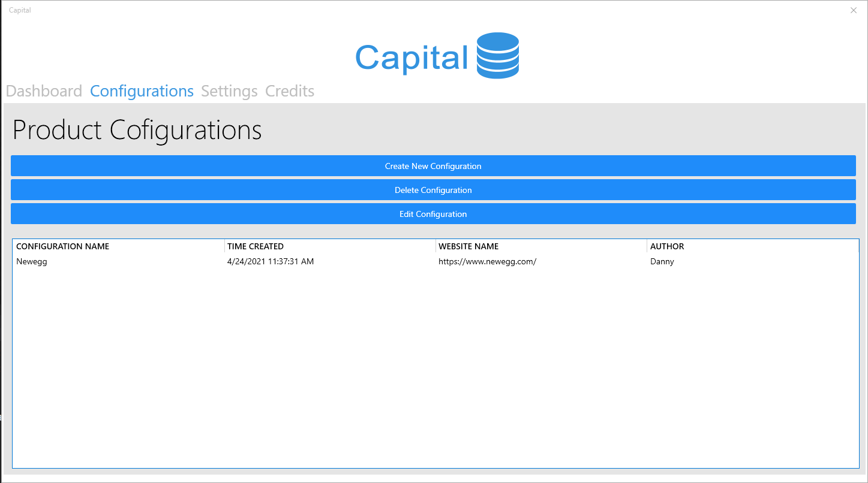Switch to the Settings tab
The width and height of the screenshot is (868, 483).
pyautogui.click(x=229, y=91)
